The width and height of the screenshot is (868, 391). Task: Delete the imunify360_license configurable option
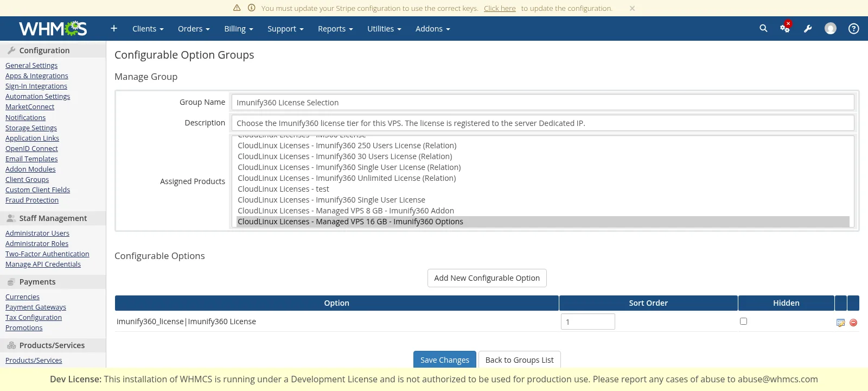click(x=853, y=323)
